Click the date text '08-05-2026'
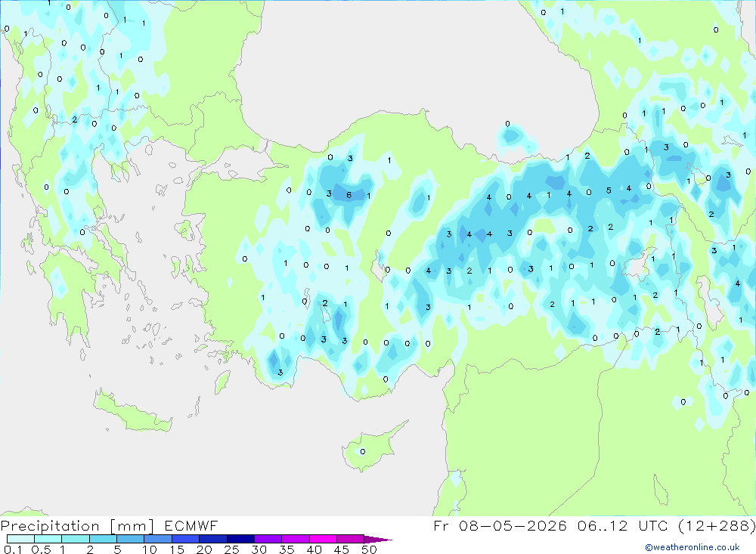 click(x=513, y=525)
